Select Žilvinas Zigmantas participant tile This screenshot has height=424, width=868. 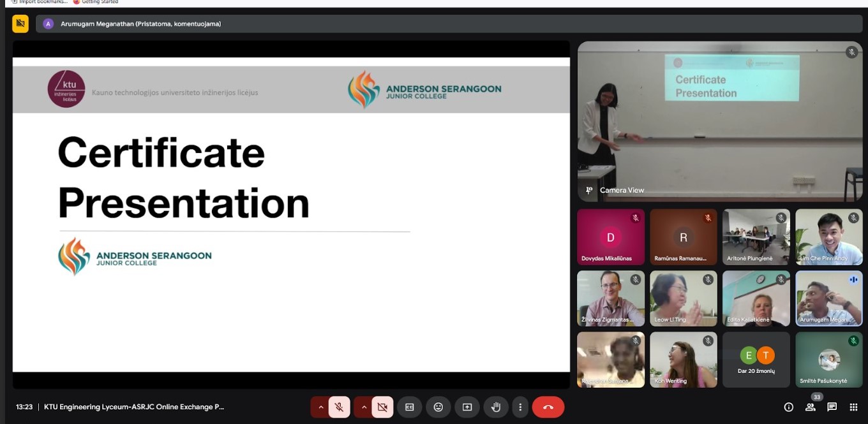tap(611, 298)
